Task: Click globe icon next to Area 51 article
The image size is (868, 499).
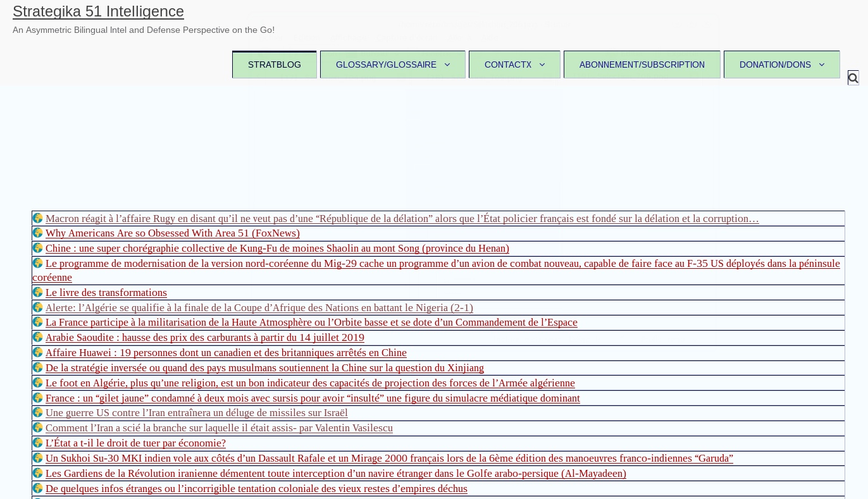Action: [x=38, y=233]
